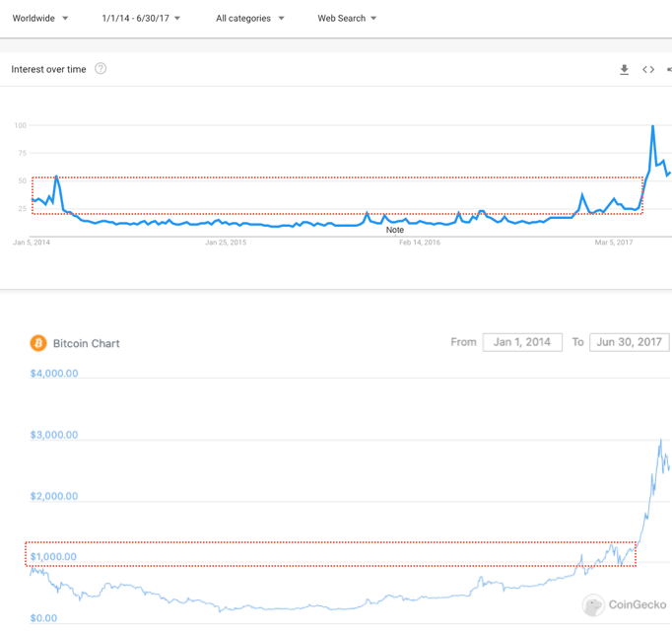Open the All categories dropdown
The height and width of the screenshot is (633, 672).
coord(250,19)
